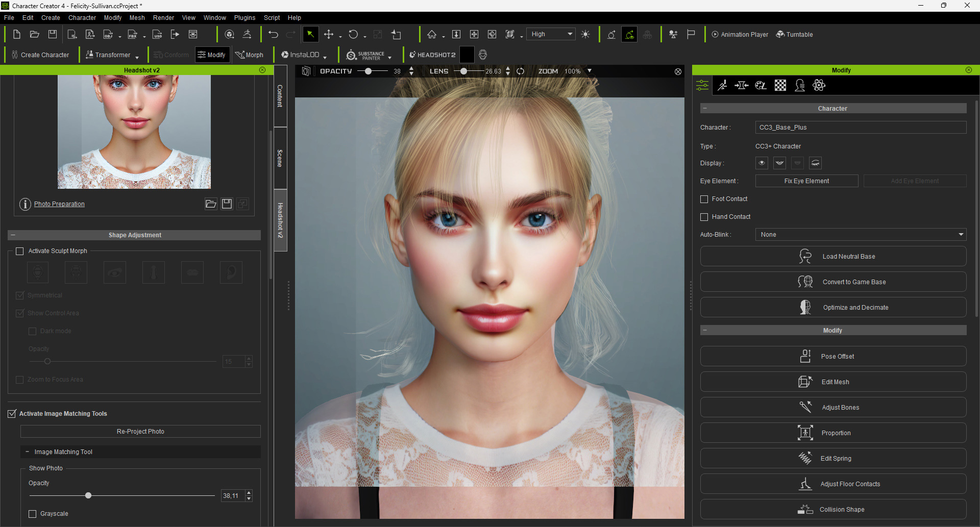Click the Re-Project Photo button
This screenshot has width=980, height=527.
pyautogui.click(x=140, y=432)
